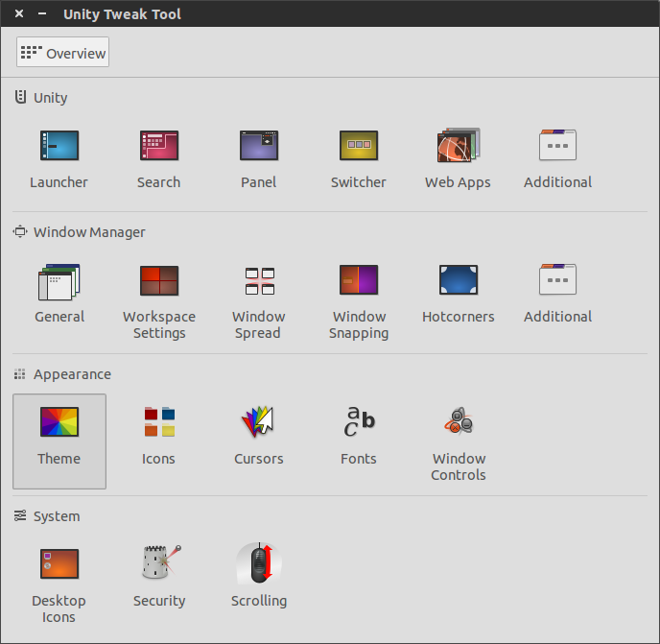
Task: Open the Cursors settings icon
Action: coord(258,421)
